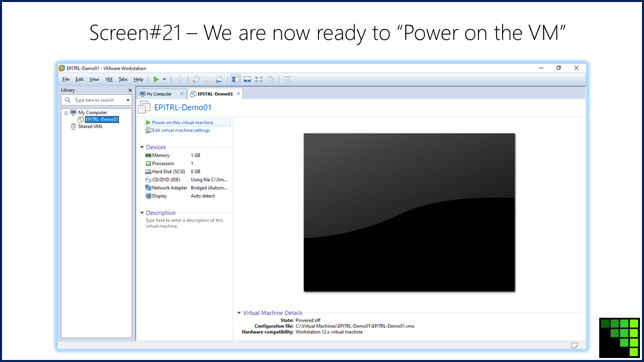
Task: Close the My Computer tab
Action: tap(182, 94)
